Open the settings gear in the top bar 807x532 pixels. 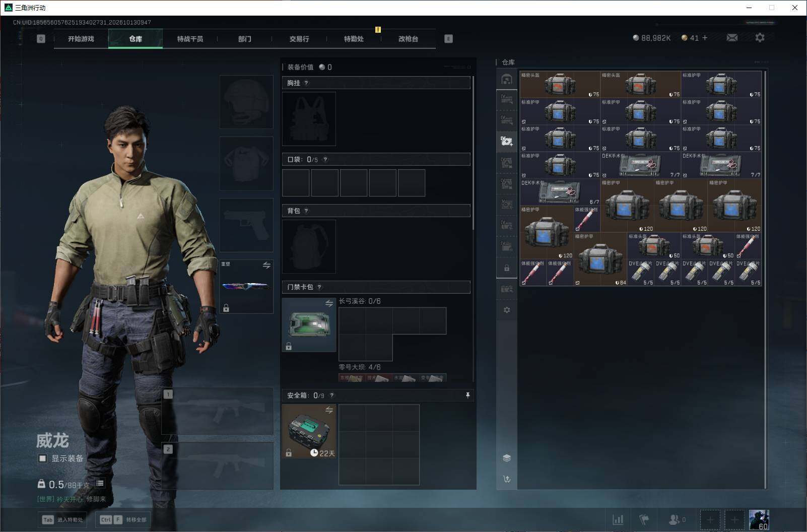(760, 38)
